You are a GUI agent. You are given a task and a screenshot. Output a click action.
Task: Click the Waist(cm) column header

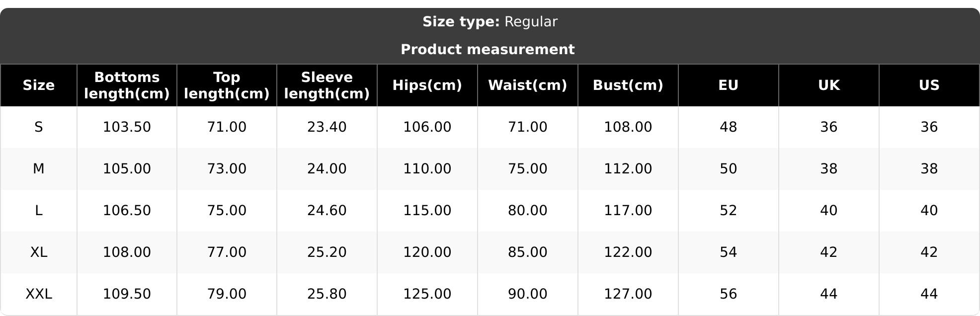527,85
